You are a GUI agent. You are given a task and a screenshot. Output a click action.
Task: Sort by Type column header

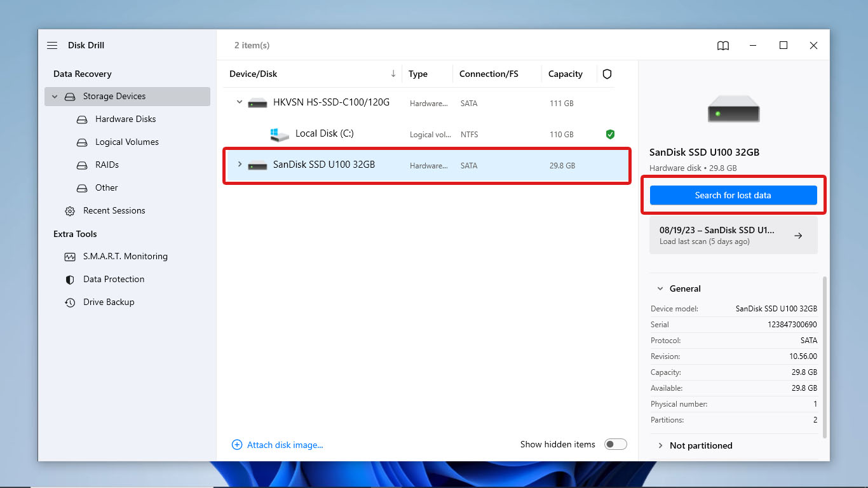(418, 74)
